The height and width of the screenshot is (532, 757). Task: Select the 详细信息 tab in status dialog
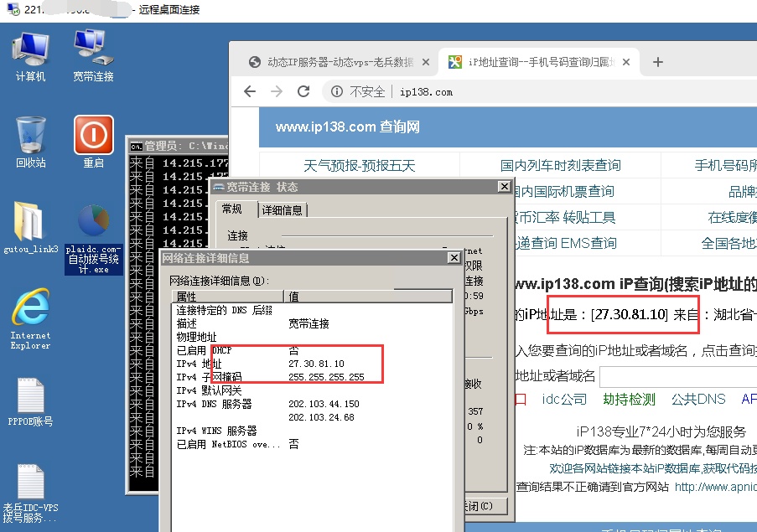282,210
